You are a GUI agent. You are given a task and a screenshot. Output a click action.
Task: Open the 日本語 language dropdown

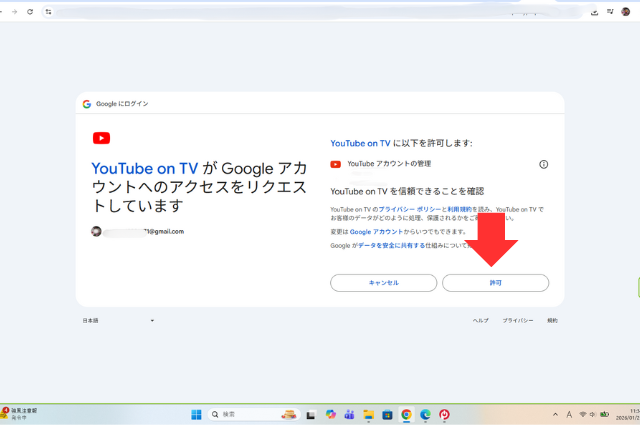tap(118, 320)
